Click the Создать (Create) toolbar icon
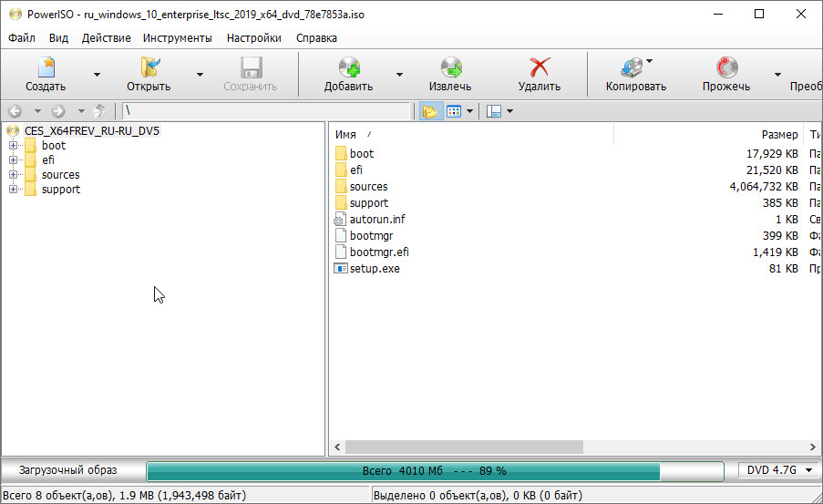823x504 pixels. click(x=46, y=68)
